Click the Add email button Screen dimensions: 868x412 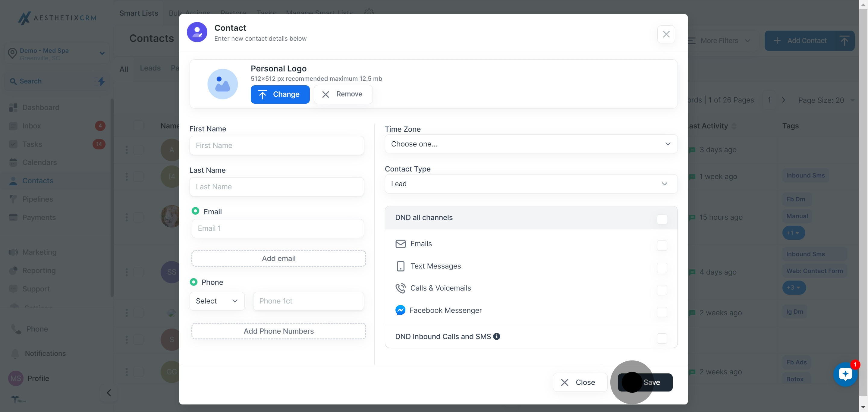tap(278, 258)
